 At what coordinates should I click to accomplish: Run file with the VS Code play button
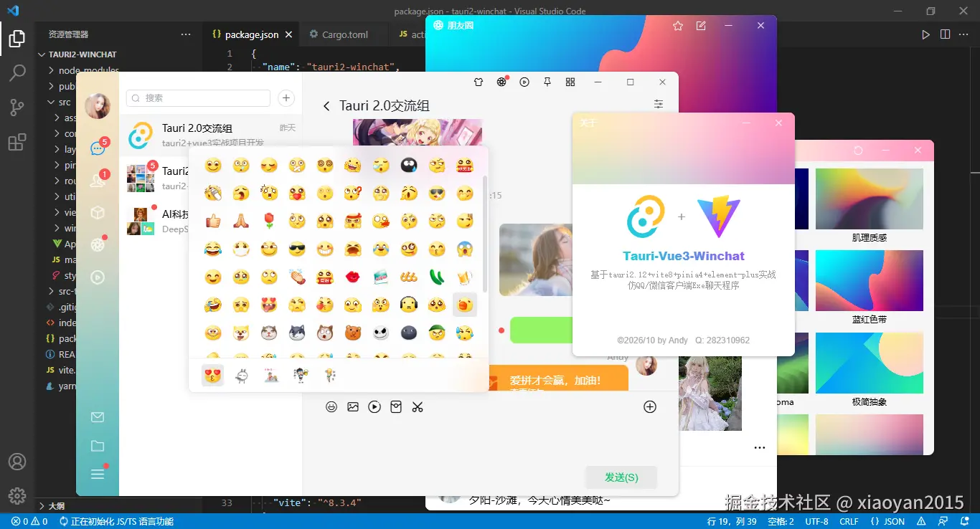pos(926,34)
